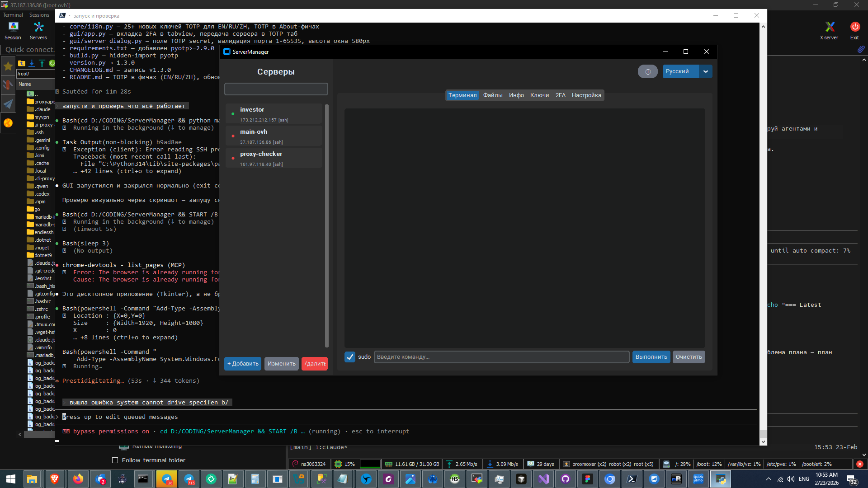Click the command input field
Screen dimensions: 868x488
pos(501,357)
